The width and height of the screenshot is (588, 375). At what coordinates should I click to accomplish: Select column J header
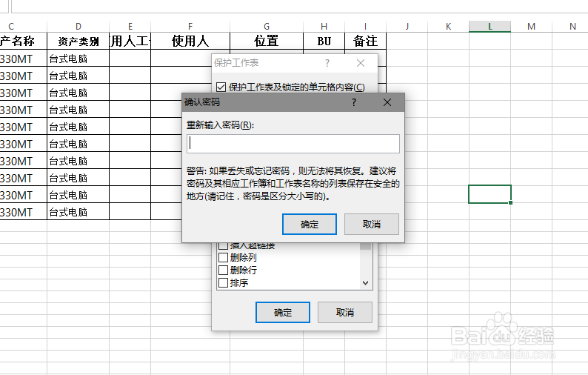pos(407,26)
